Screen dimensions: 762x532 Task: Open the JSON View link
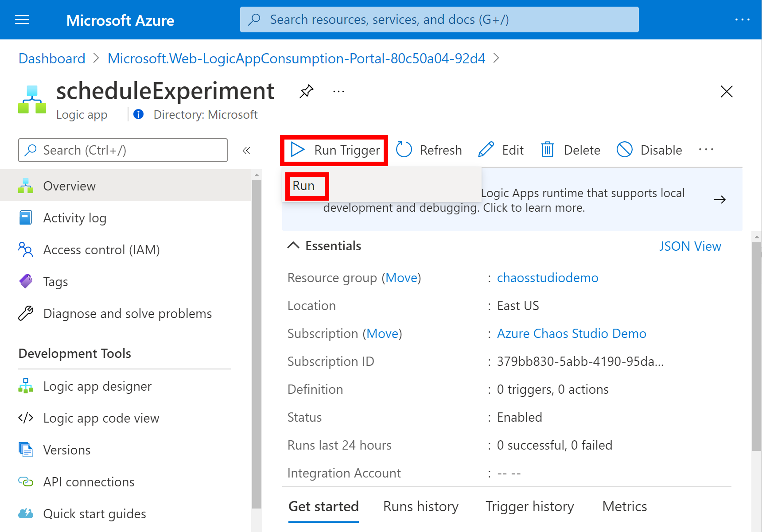point(690,246)
